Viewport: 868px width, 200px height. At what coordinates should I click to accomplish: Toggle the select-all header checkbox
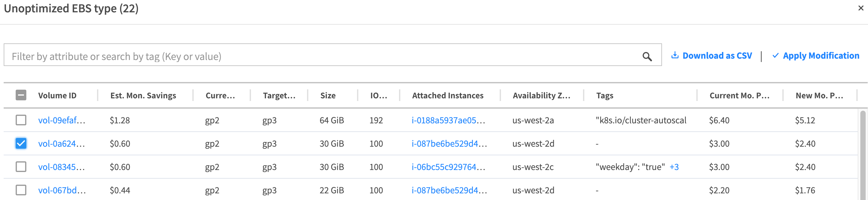(21, 95)
